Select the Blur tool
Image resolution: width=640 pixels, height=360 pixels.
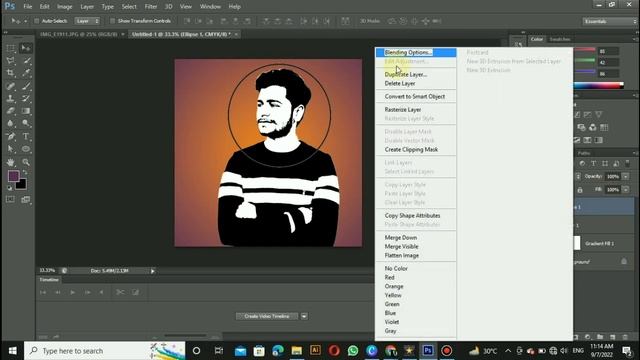coord(11,123)
